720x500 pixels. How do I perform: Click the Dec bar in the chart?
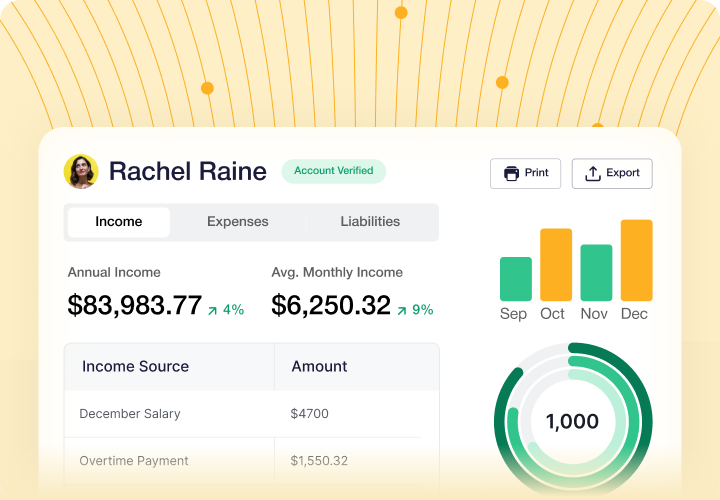(x=636, y=260)
